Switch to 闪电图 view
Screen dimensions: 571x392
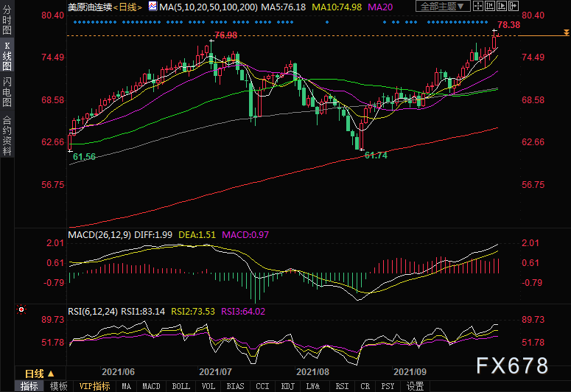7,92
